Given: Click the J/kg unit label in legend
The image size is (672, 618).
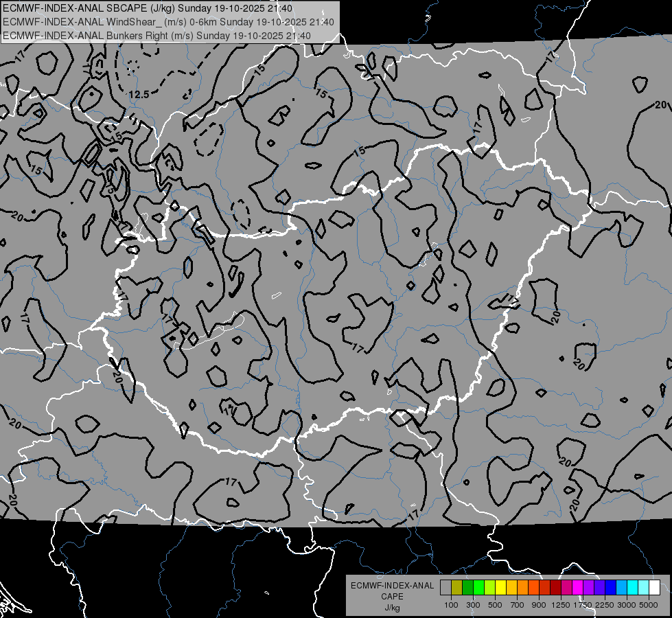Looking at the screenshot, I should click(x=392, y=608).
